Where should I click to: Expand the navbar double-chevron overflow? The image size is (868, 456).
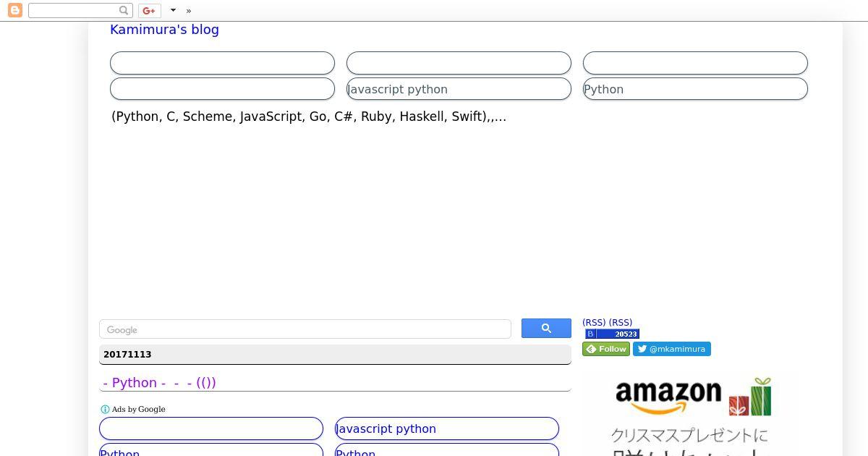click(189, 11)
